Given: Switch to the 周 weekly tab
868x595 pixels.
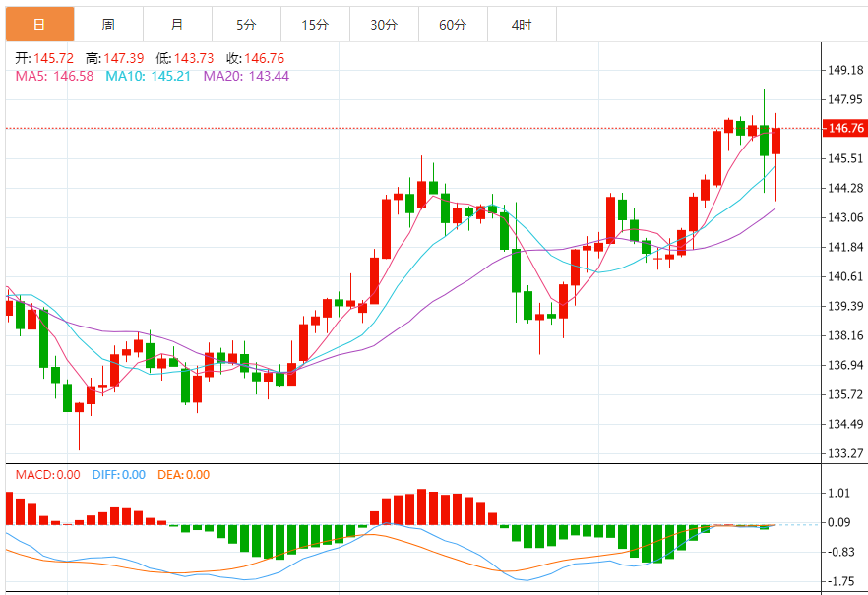Looking at the screenshot, I should point(108,25).
